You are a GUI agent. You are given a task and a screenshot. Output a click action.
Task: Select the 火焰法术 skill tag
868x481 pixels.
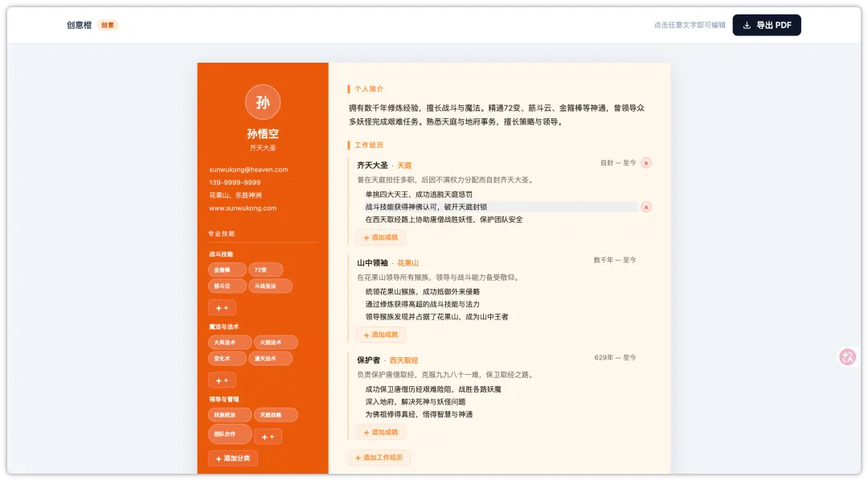click(x=276, y=343)
